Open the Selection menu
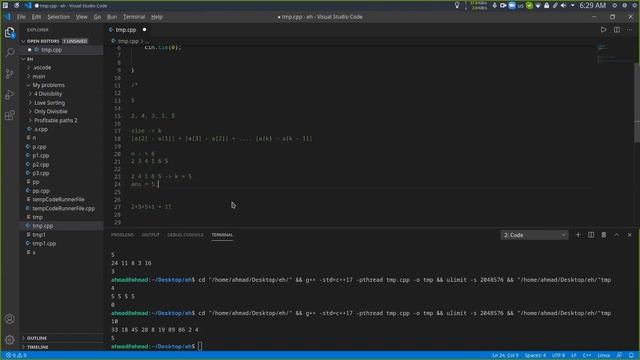 point(58,17)
